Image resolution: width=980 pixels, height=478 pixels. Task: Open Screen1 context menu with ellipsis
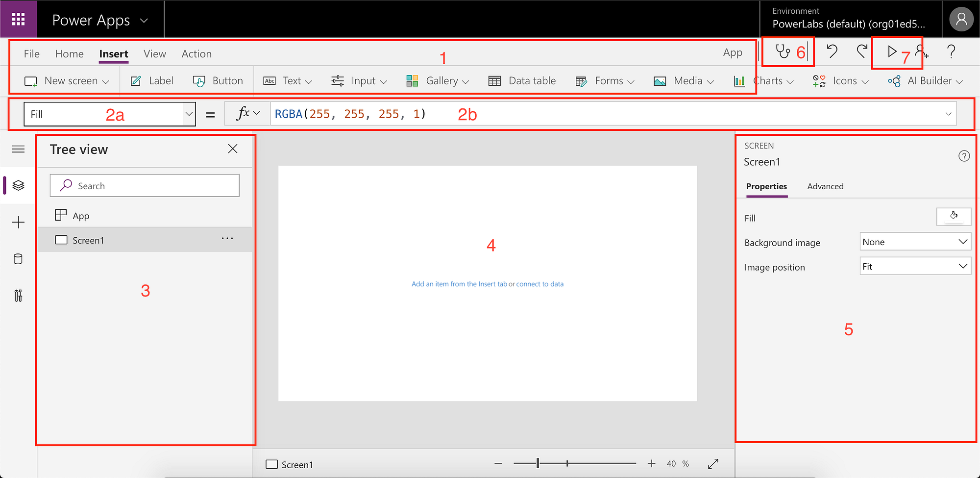pyautogui.click(x=227, y=239)
